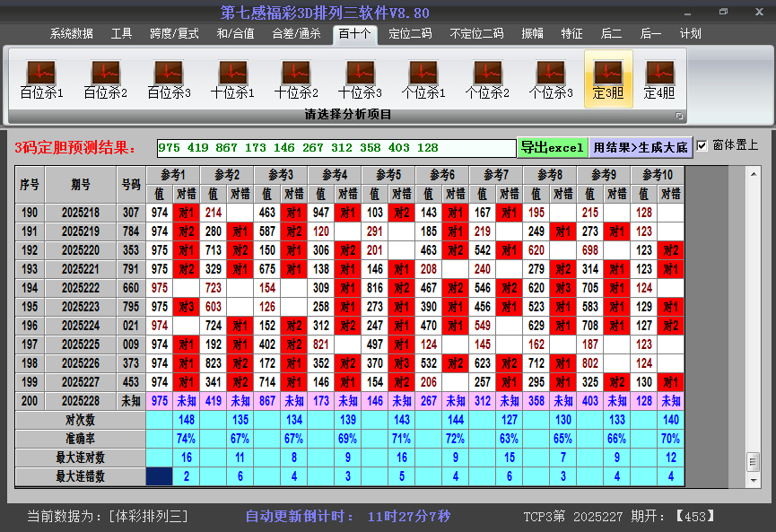Open the 定3胆 prediction icon

point(608,79)
